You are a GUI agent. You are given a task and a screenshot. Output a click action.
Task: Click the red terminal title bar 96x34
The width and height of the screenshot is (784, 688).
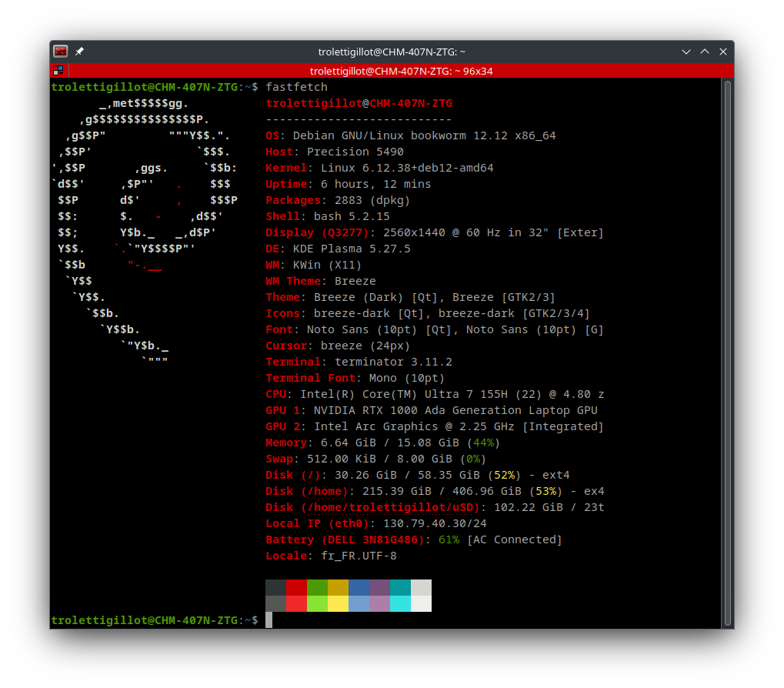pos(401,71)
